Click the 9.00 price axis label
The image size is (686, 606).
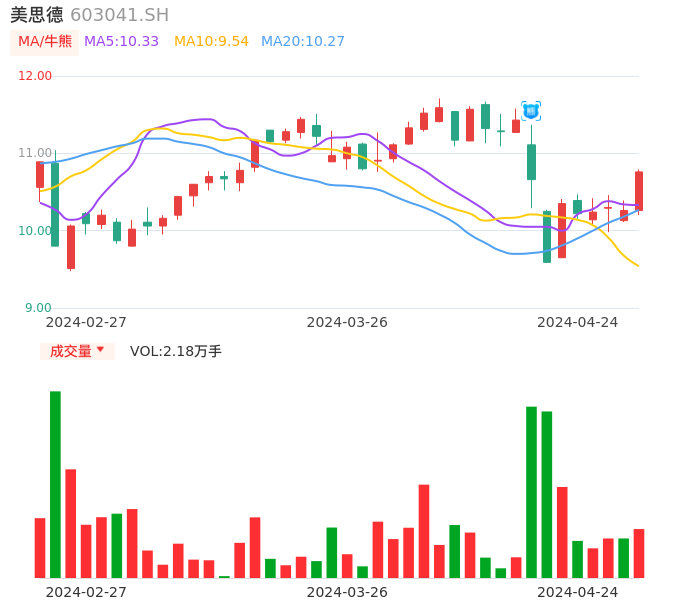[39, 308]
